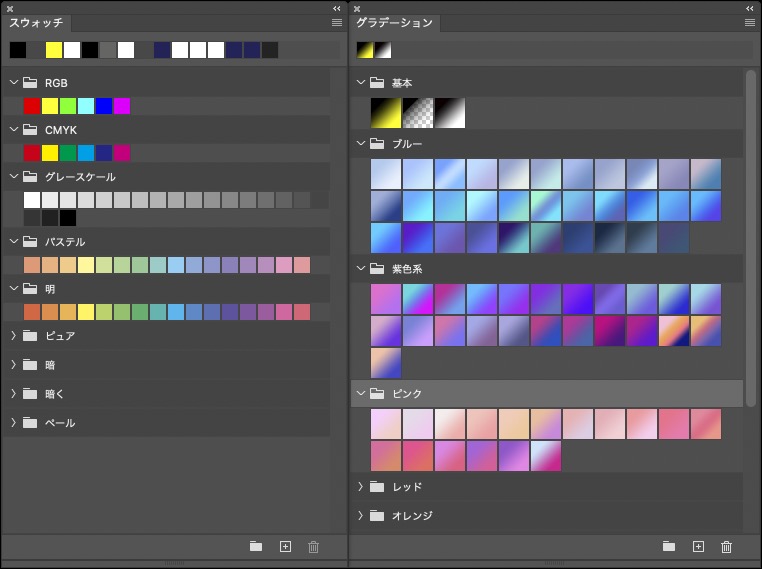Open the Gradients panel flyout menu
The width and height of the screenshot is (762, 569).
(750, 22)
